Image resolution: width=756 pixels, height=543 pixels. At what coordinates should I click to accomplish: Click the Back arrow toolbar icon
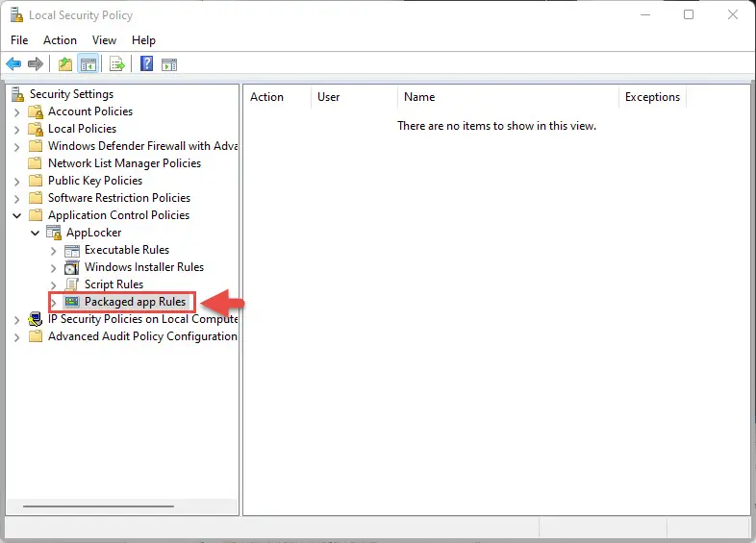click(13, 64)
